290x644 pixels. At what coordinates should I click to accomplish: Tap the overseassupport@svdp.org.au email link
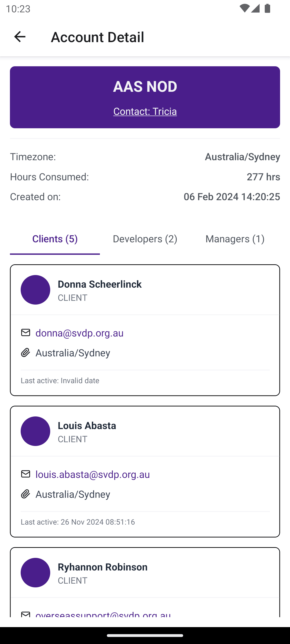[103, 614]
